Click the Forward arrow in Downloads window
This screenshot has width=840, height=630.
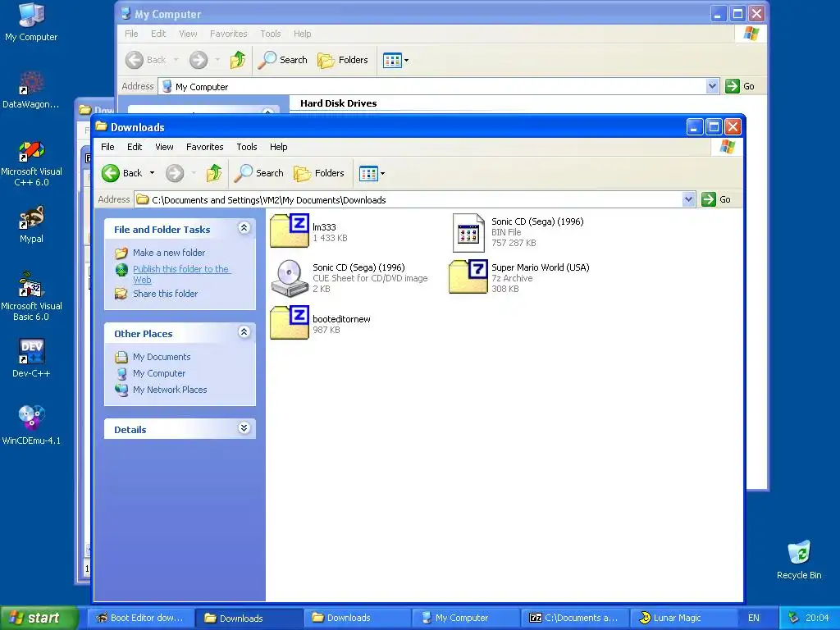pyautogui.click(x=175, y=173)
